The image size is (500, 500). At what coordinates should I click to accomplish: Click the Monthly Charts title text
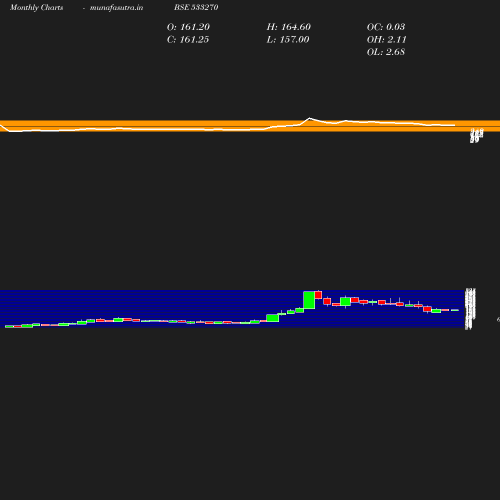coord(36,7)
